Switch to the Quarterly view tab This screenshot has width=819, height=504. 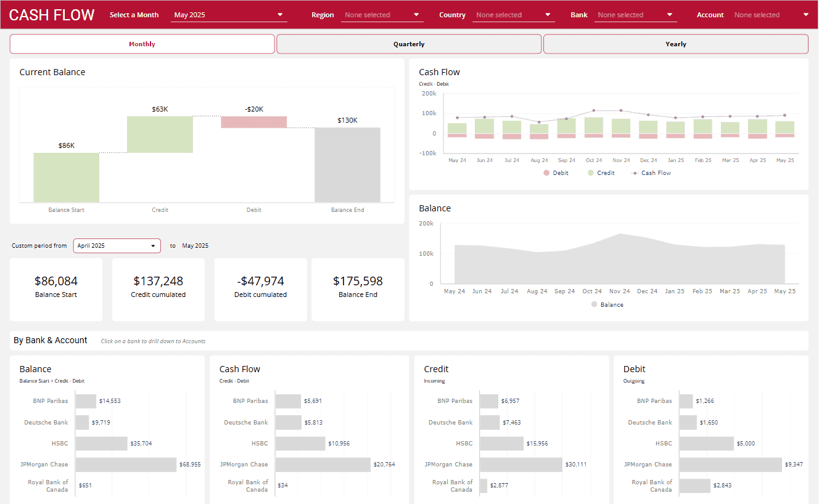pyautogui.click(x=409, y=44)
